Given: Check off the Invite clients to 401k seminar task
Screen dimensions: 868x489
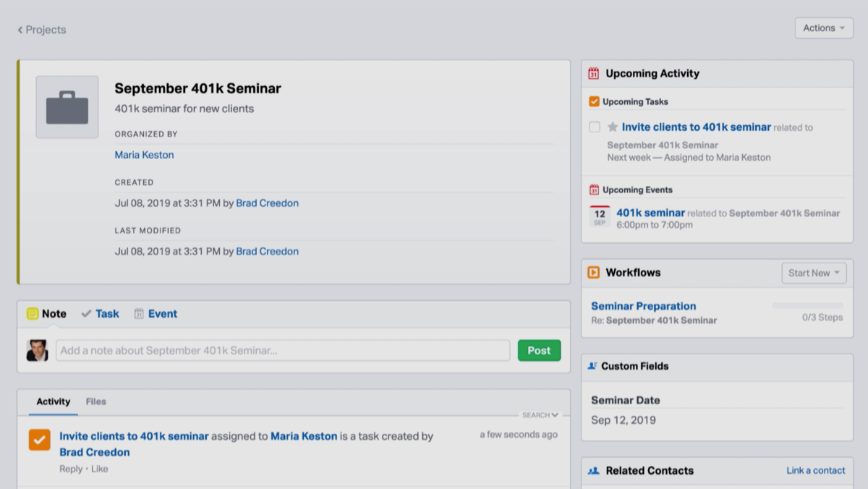Looking at the screenshot, I should tap(595, 127).
